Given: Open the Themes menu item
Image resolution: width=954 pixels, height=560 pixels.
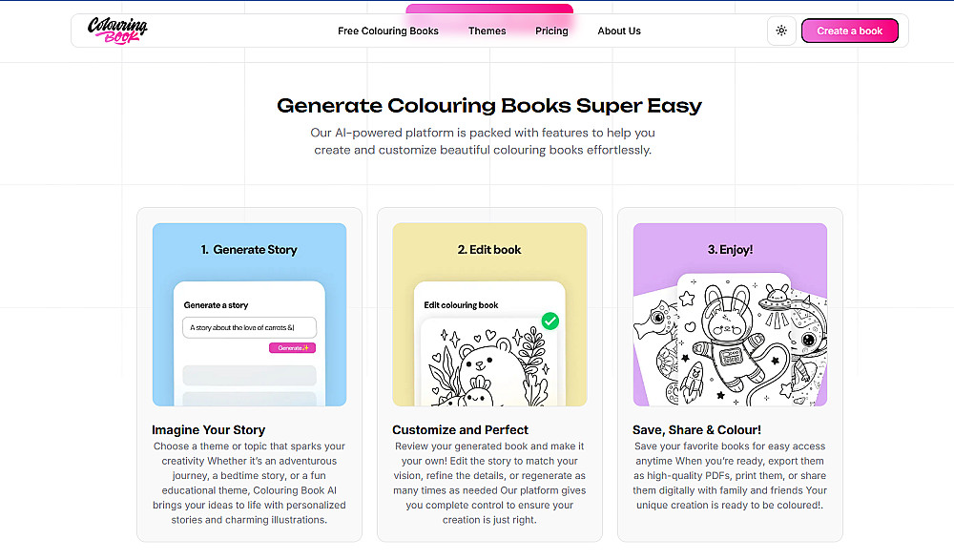Looking at the screenshot, I should pos(487,31).
